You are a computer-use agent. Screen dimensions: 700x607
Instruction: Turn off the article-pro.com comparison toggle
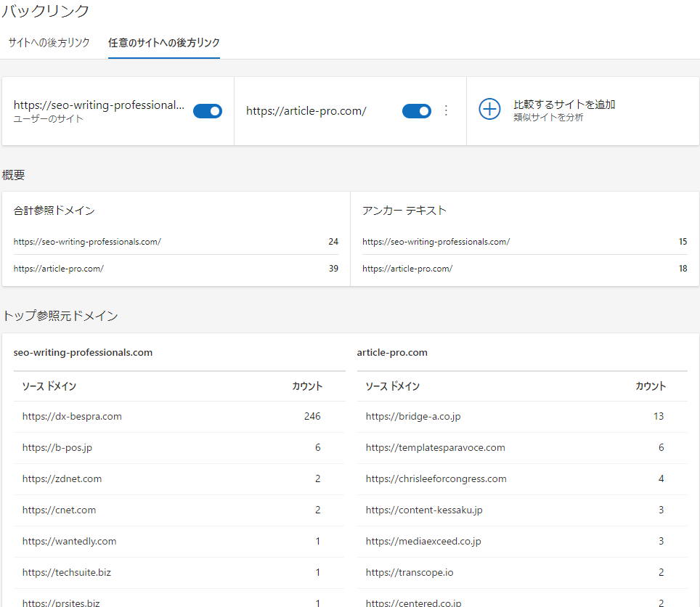416,110
